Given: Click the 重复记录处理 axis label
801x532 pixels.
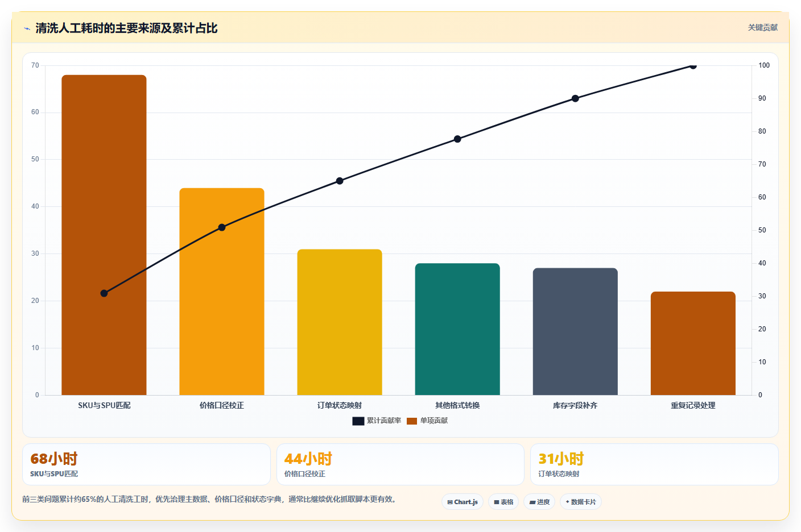Looking at the screenshot, I should click(x=693, y=405).
